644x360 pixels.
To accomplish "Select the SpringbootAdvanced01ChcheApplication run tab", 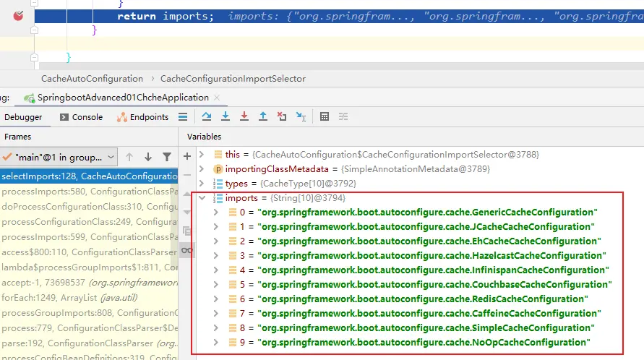I will 123,98.
